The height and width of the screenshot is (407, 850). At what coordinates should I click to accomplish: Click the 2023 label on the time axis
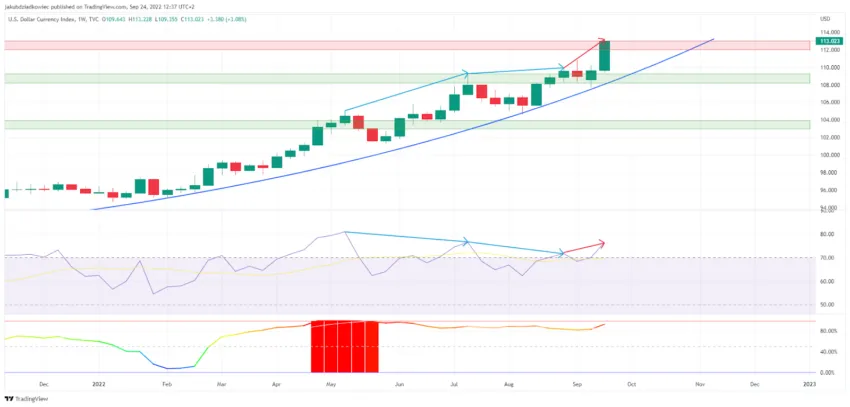pos(809,384)
